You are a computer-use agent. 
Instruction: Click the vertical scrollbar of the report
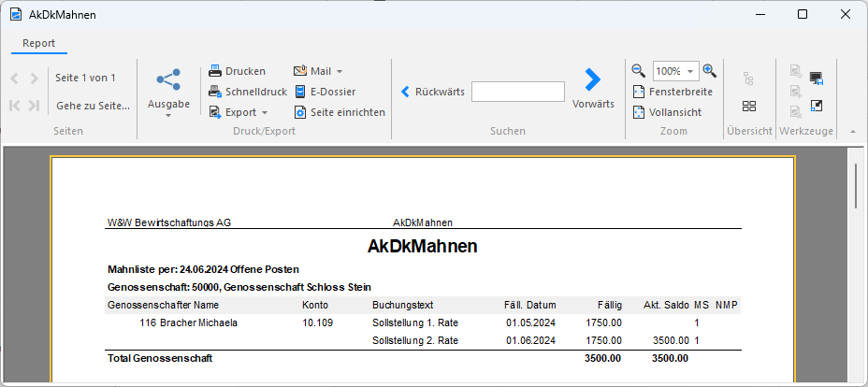pyautogui.click(x=857, y=185)
